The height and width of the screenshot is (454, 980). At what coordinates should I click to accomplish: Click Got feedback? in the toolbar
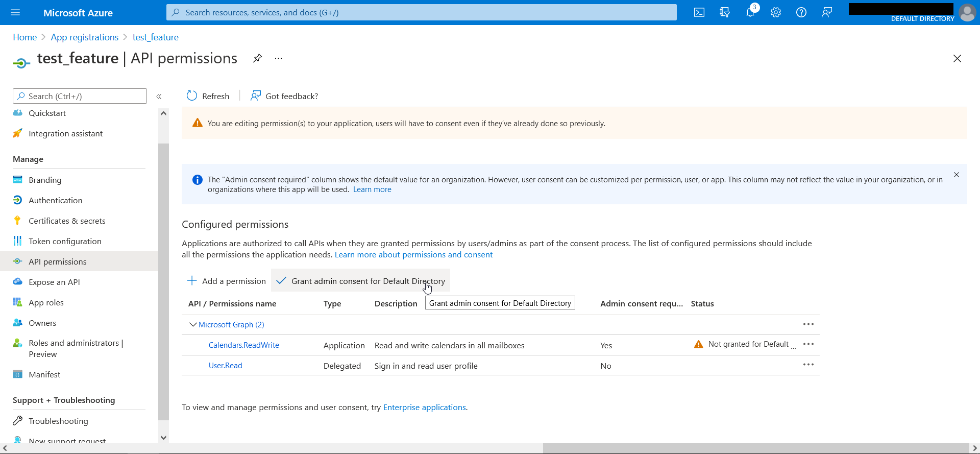pos(284,96)
